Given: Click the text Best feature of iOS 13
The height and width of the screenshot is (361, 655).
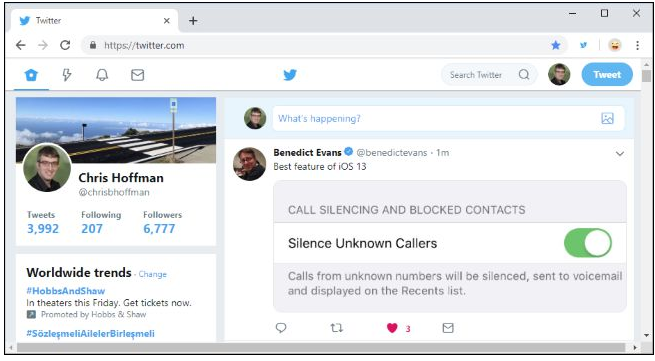Looking at the screenshot, I should 320,166.
